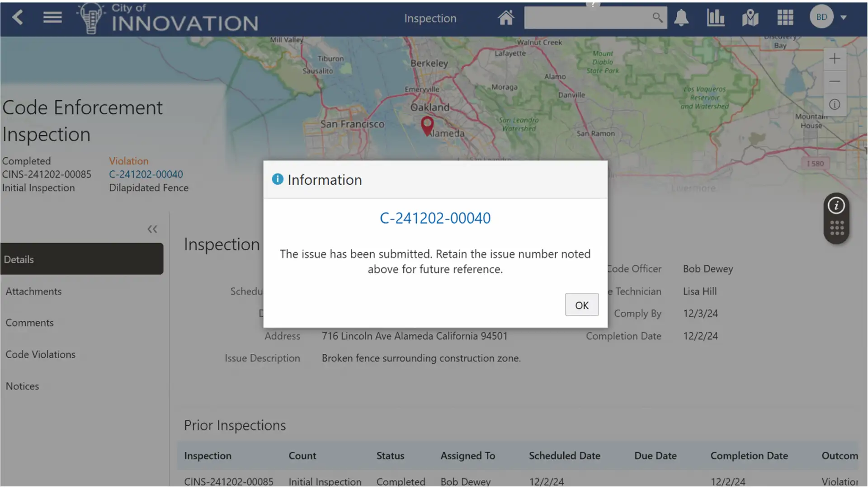
Task: Open the notifications bell
Action: click(x=681, y=18)
